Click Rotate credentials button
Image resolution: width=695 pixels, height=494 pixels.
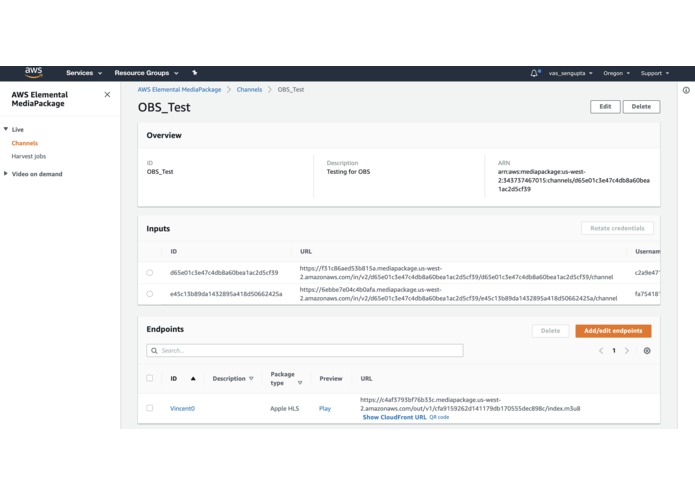617,228
